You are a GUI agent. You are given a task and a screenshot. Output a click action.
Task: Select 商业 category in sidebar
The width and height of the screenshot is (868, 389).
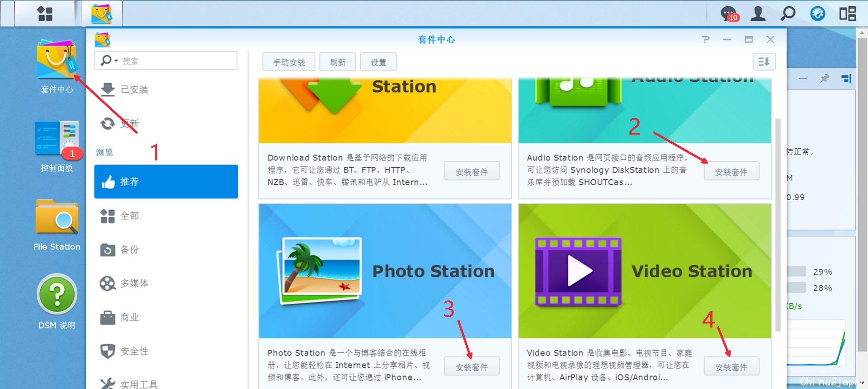[x=166, y=317]
